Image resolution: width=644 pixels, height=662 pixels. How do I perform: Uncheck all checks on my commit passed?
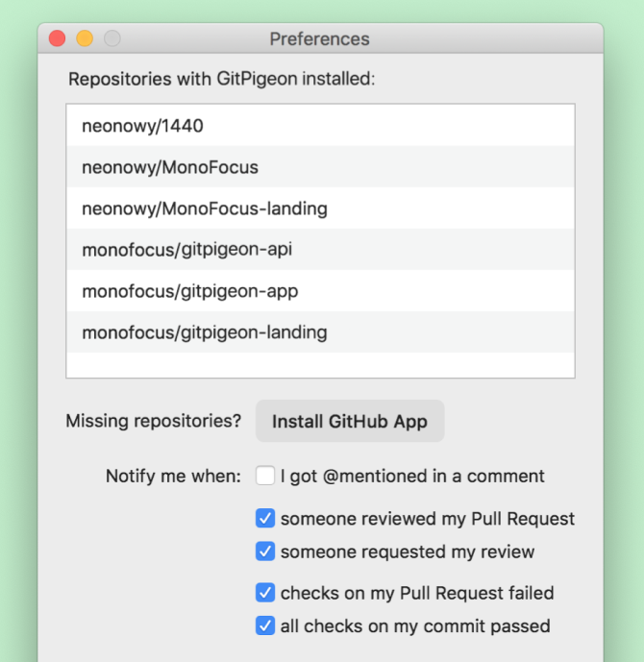point(265,625)
